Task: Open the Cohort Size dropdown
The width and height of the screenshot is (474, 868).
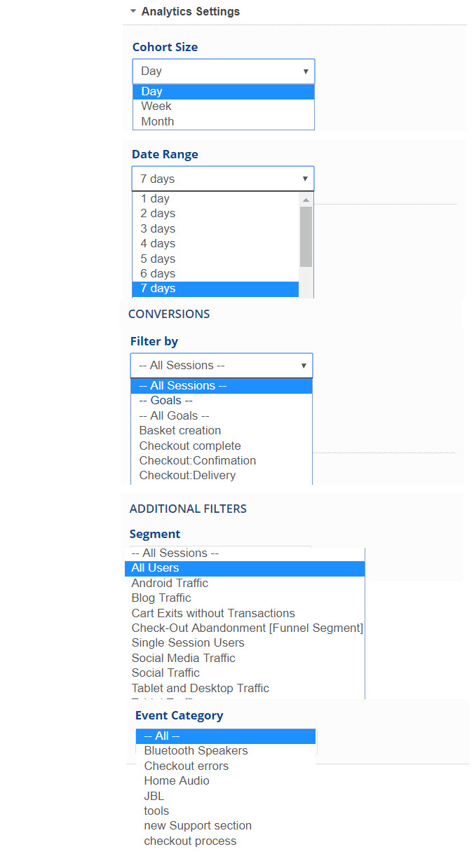Action: (x=223, y=71)
